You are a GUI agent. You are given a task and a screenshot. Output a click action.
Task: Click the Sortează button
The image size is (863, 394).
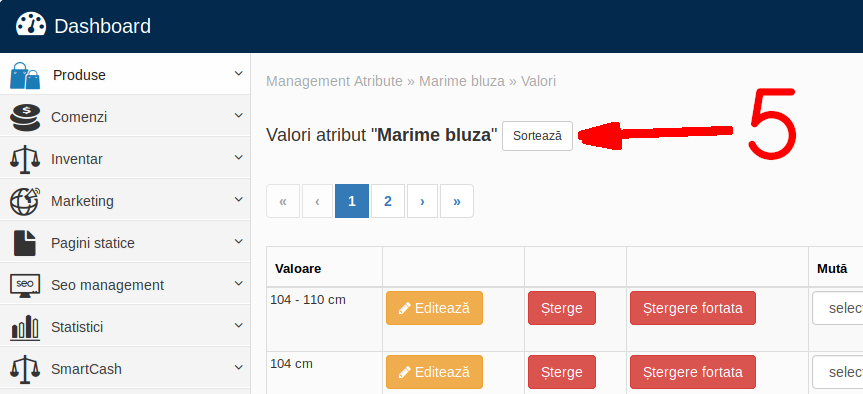point(537,136)
